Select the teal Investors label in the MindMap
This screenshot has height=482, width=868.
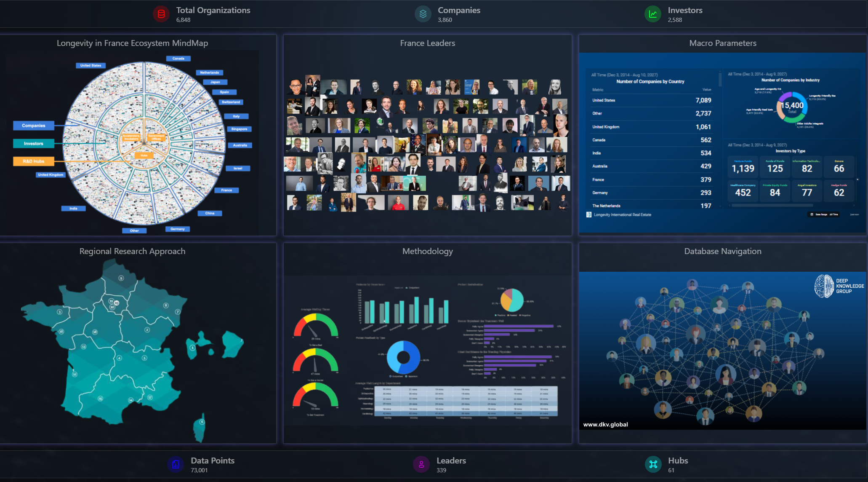(34, 144)
